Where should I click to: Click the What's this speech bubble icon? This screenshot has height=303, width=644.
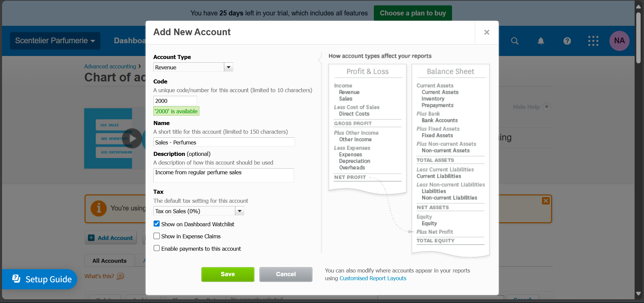120,276
